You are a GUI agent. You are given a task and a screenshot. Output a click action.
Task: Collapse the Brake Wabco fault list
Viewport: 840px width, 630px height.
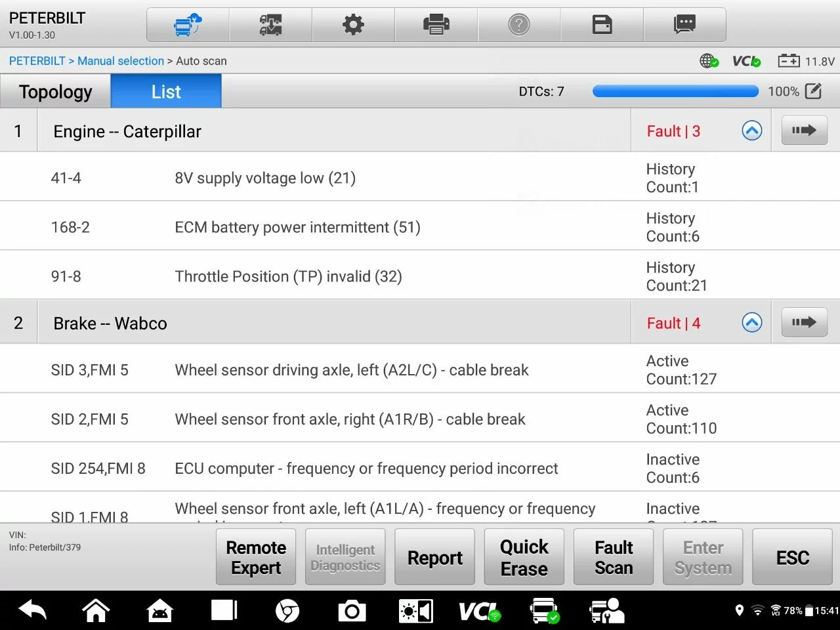pyautogui.click(x=752, y=322)
